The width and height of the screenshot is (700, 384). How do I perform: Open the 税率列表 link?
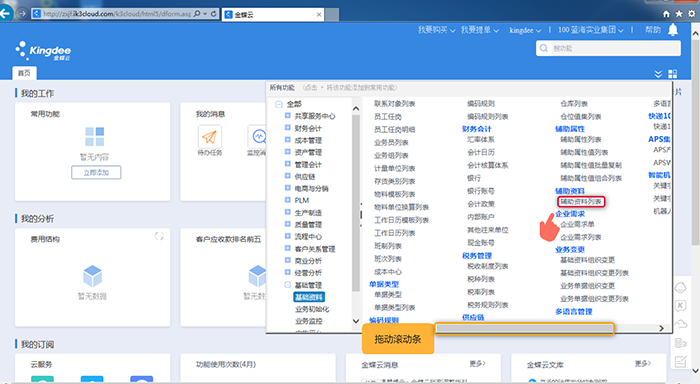(x=481, y=292)
